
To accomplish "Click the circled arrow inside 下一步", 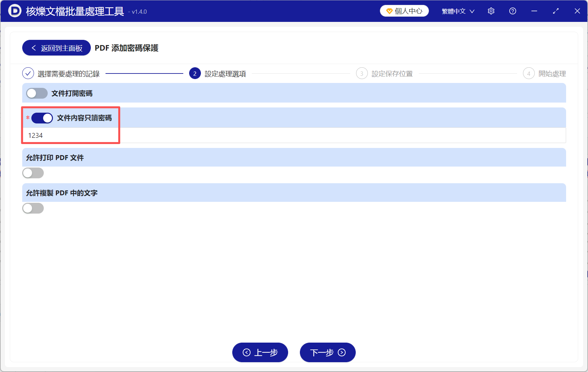I will pos(341,353).
